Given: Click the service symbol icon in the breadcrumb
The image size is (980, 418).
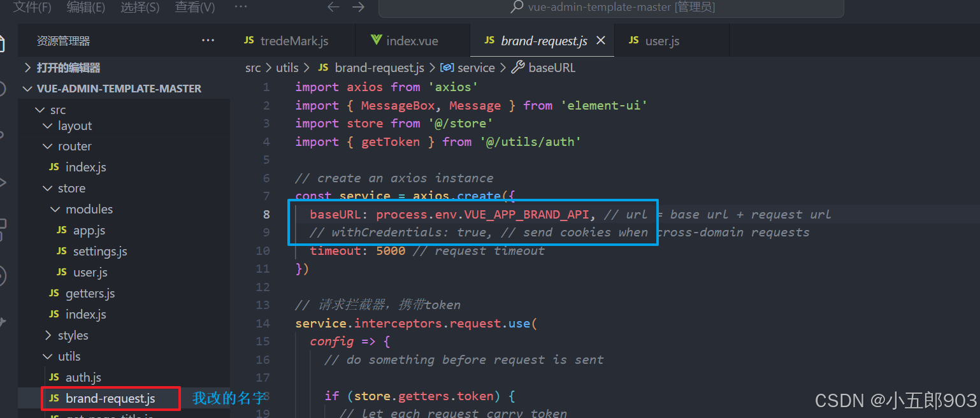Looking at the screenshot, I should tap(448, 67).
